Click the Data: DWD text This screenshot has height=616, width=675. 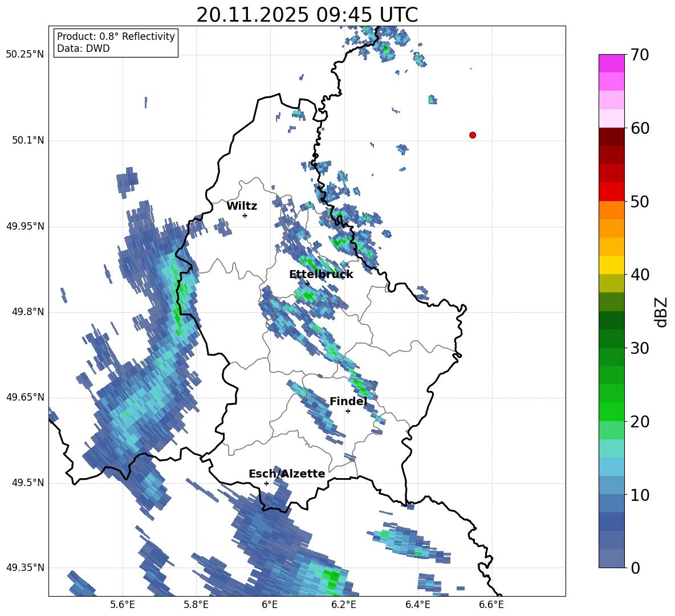[83, 48]
